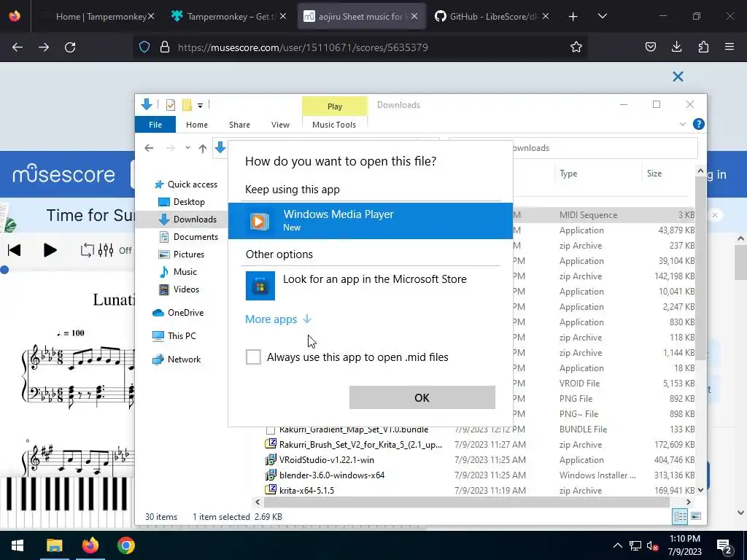Image resolution: width=747 pixels, height=560 pixels.
Task: Switch Explorer to large icons view
Action: pos(696,516)
